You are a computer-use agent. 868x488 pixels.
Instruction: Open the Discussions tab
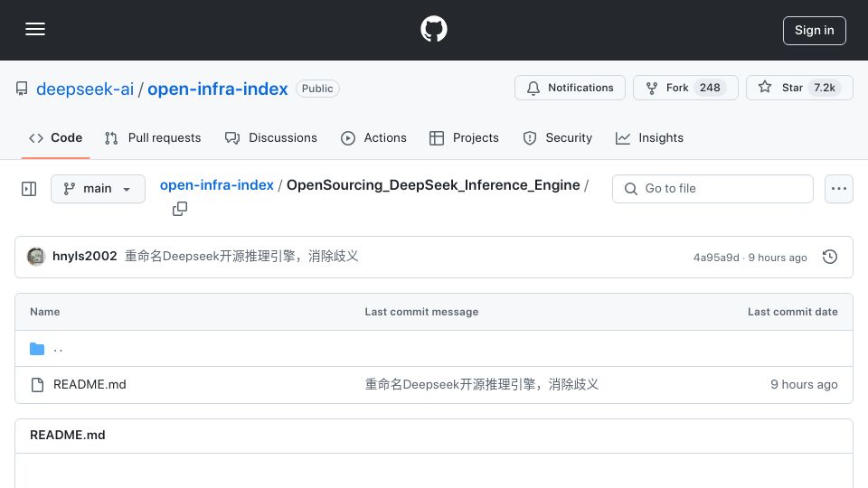271,137
